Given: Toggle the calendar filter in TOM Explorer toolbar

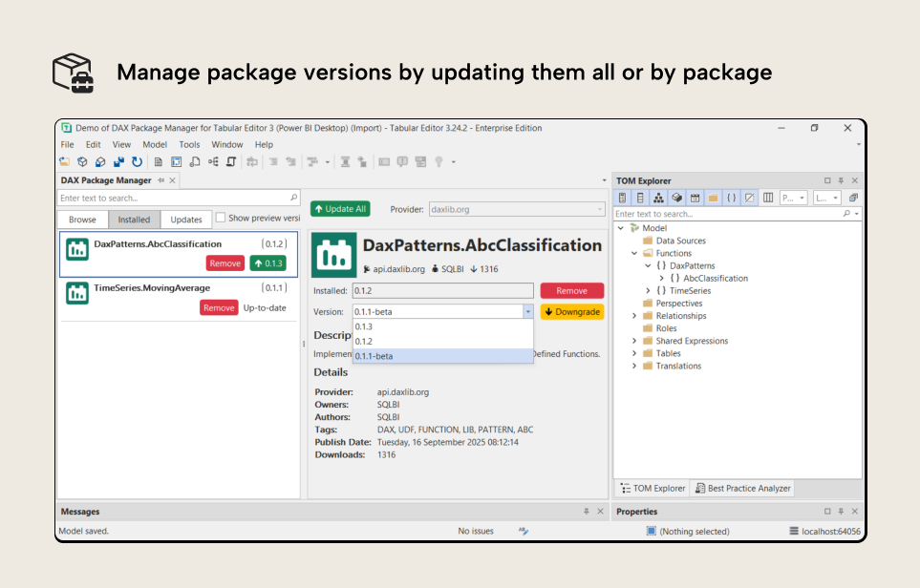Looking at the screenshot, I should [x=695, y=198].
